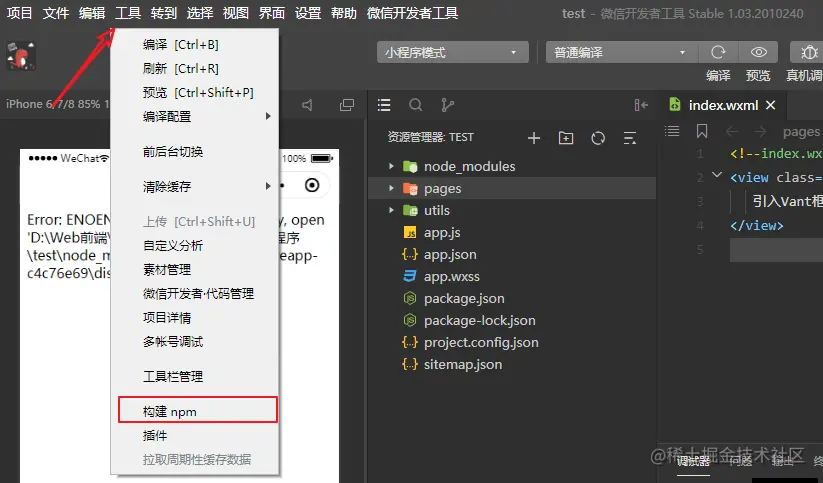Image resolution: width=823 pixels, height=483 pixels.
Task: Open the 选择 menu
Action: (200, 13)
